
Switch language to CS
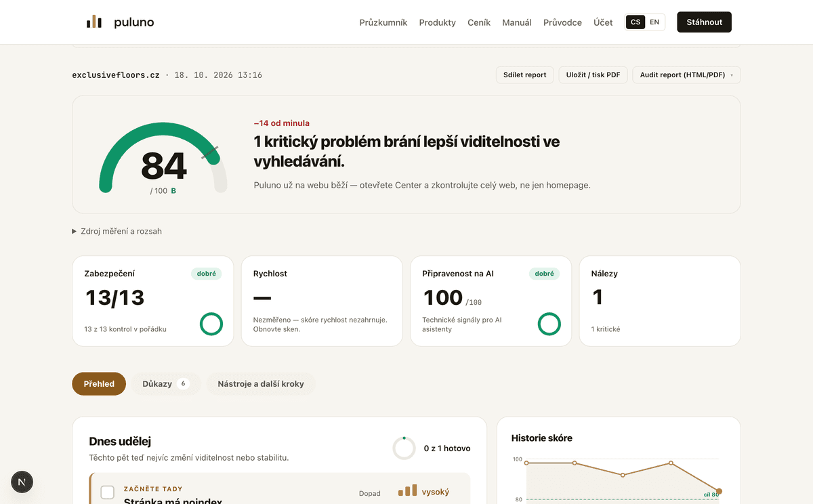[635, 22]
